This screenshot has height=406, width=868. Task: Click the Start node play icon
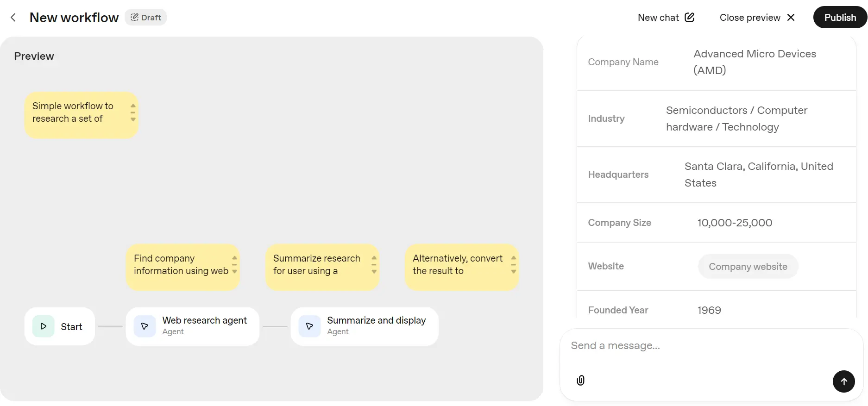(x=43, y=326)
